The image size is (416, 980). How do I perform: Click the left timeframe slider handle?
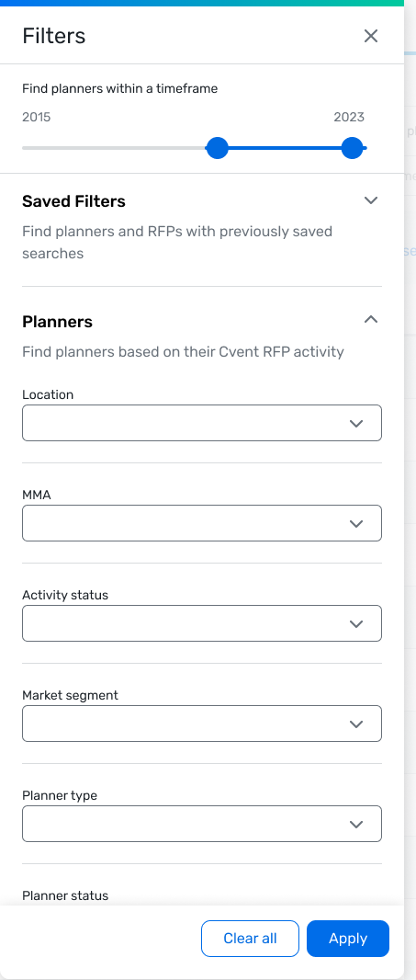pyautogui.click(x=217, y=148)
